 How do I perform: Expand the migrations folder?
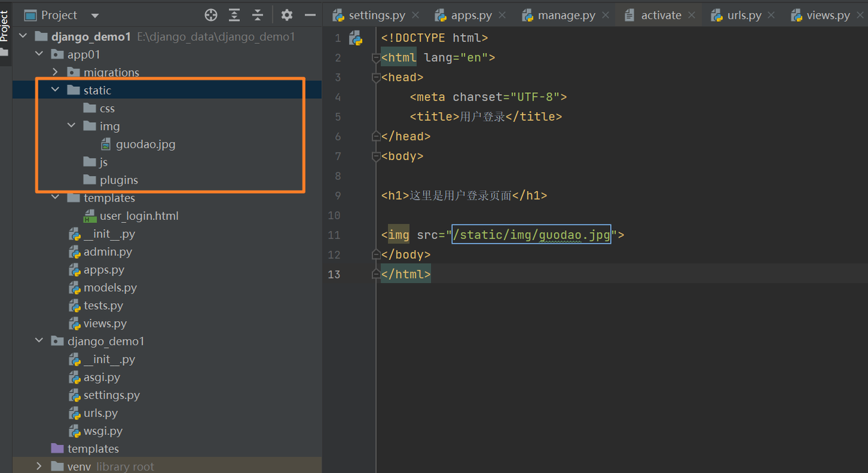(55, 72)
